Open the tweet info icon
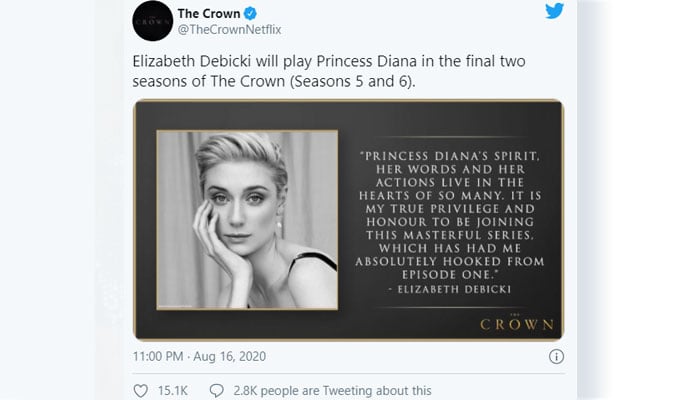The image size is (700, 400). [556, 355]
